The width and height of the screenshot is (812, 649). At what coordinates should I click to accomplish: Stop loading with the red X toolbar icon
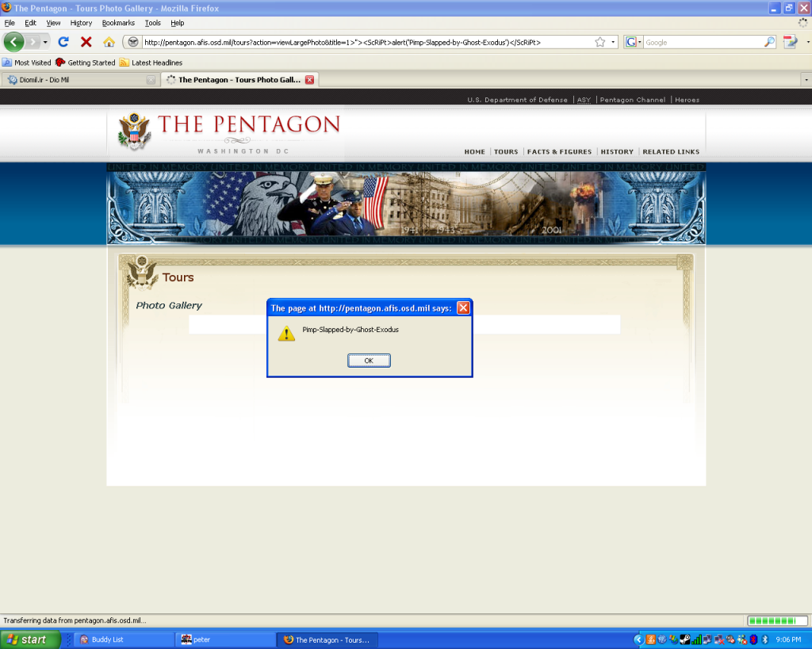click(86, 42)
